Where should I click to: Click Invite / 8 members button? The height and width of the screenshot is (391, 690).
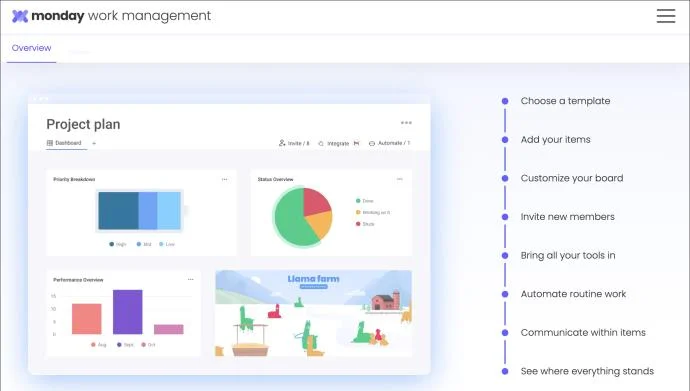coord(294,143)
